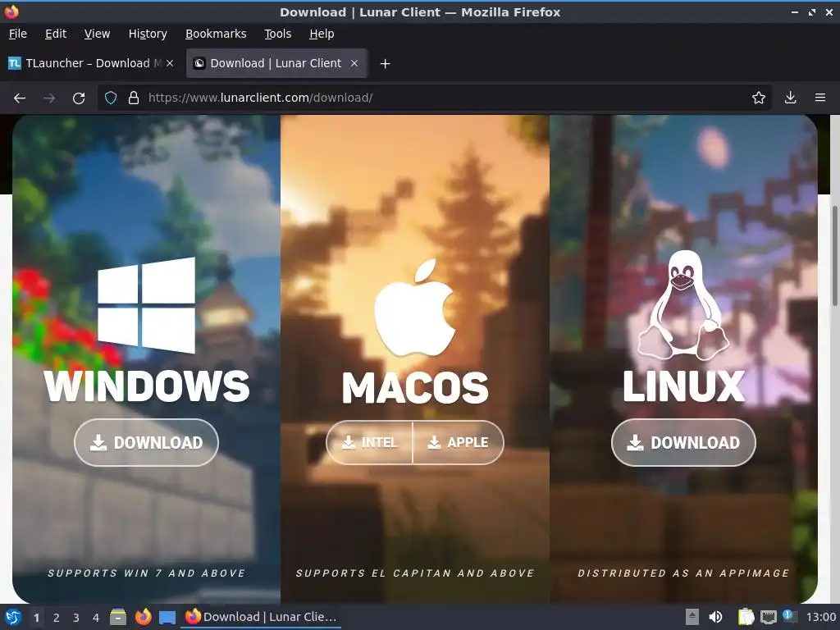Switch to workspace 1

[36, 618]
